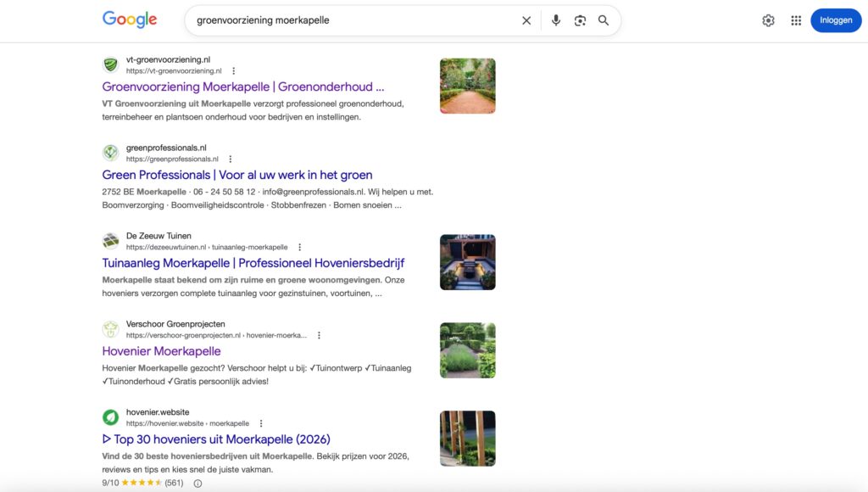Screen dimensions: 868x492
Task: Clear the search query with the X icon
Action: (x=526, y=20)
